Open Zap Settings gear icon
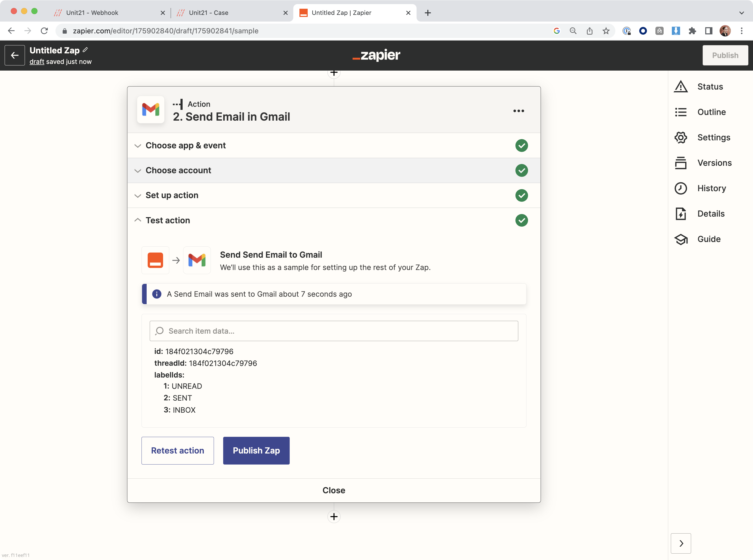The image size is (753, 560). (680, 138)
